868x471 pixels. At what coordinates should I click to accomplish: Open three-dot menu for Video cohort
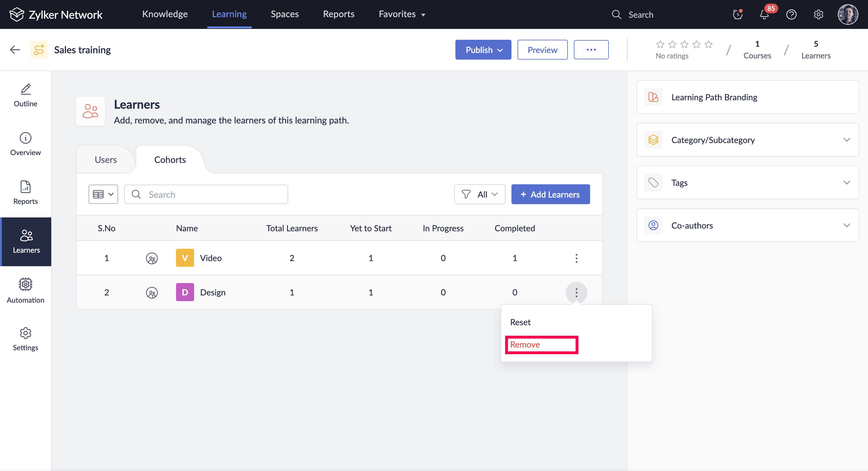(x=576, y=258)
